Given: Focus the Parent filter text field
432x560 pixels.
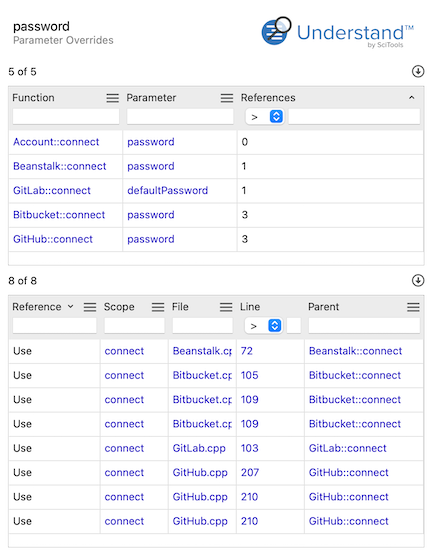Looking at the screenshot, I should click(x=364, y=326).
